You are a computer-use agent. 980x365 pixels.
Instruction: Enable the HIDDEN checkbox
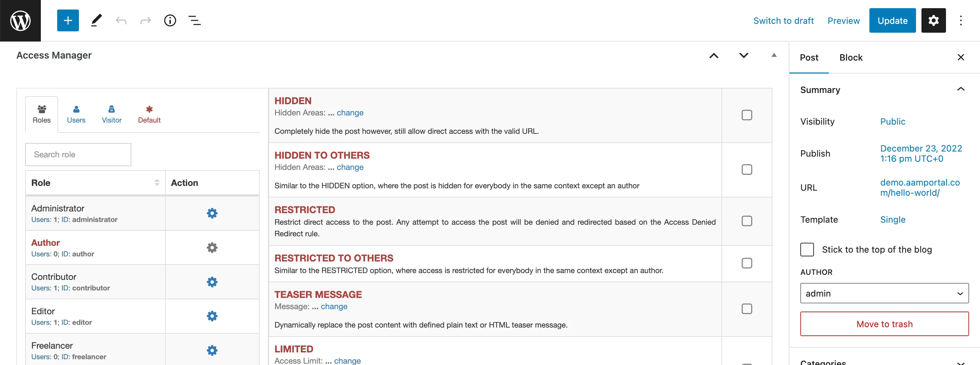747,115
